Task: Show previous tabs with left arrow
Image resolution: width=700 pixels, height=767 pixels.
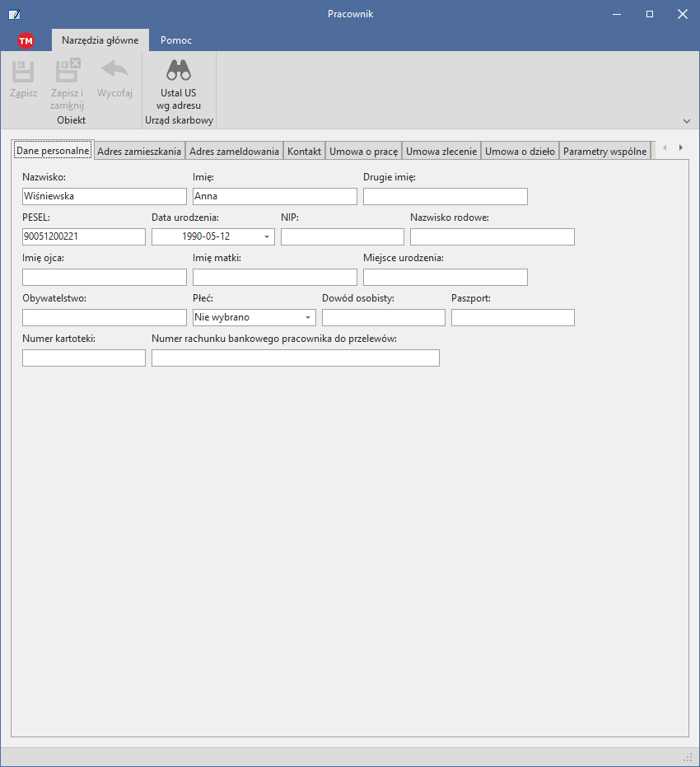Action: click(665, 147)
